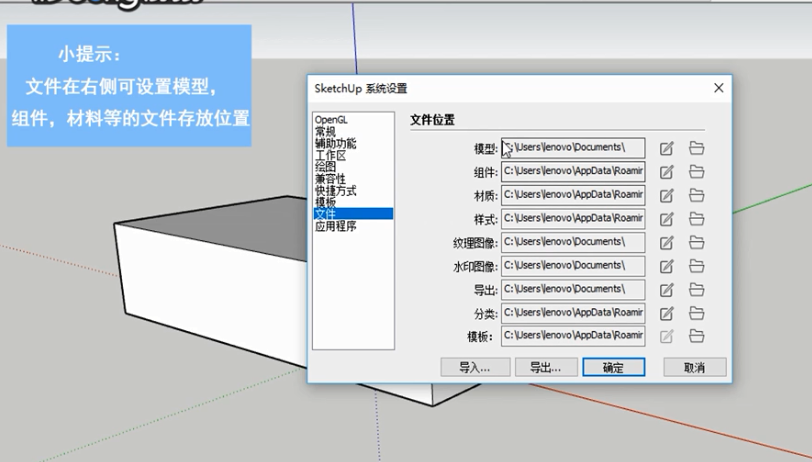Confirm settings with 确定 button
This screenshot has height=462, width=812.
[614, 367]
